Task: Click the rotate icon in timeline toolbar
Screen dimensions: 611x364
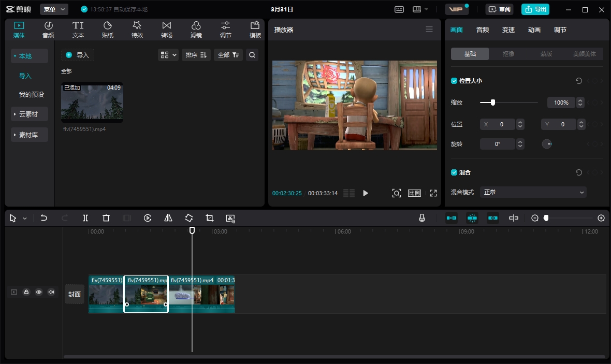Action: pos(189,218)
